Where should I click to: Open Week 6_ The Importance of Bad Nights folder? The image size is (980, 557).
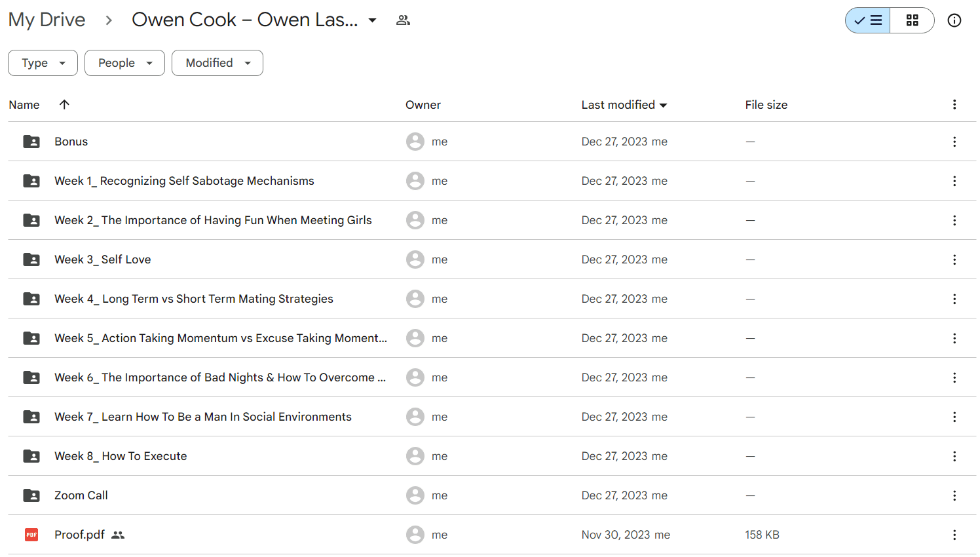220,377
